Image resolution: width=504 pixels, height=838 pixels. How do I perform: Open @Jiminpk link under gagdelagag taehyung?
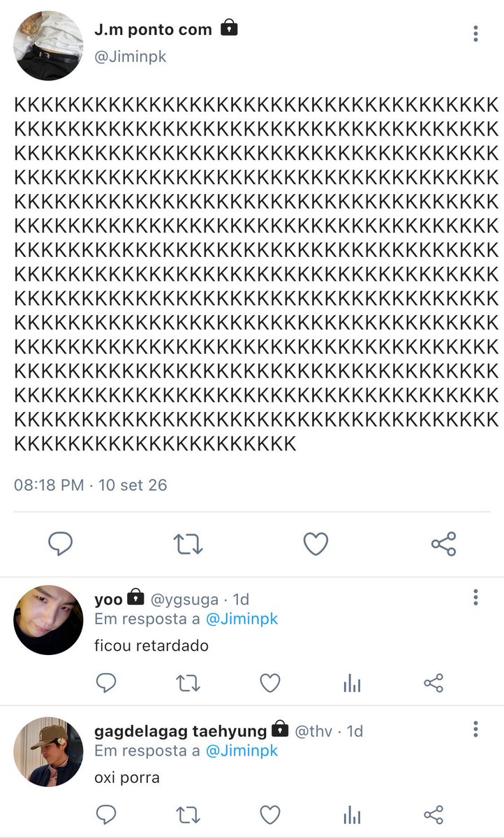tap(241, 751)
